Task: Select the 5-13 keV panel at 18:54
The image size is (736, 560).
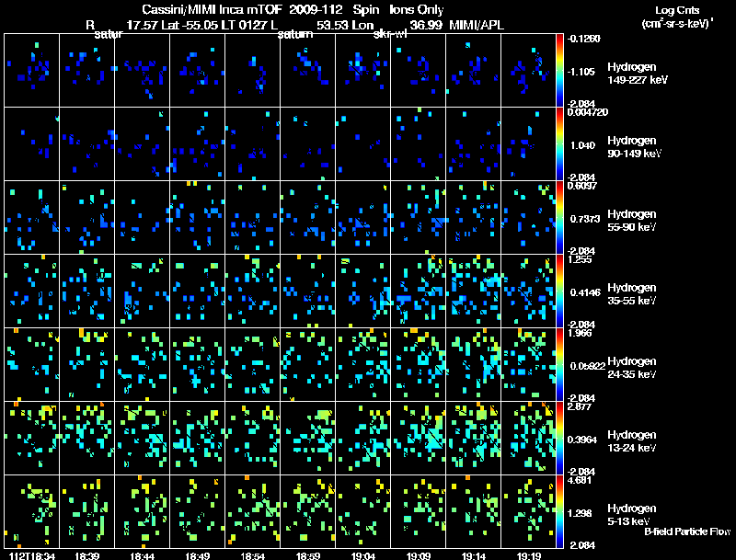Action: [252, 512]
